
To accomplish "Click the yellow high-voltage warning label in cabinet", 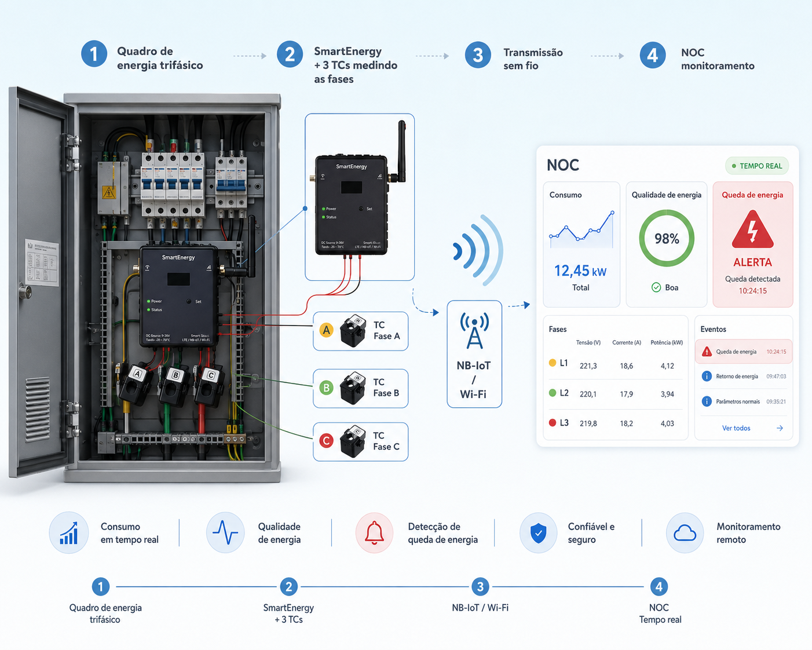I will [x=109, y=192].
